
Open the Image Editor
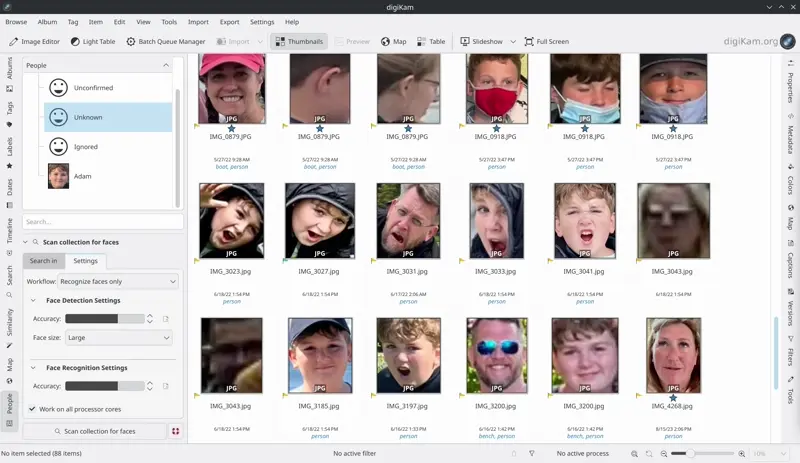(x=35, y=42)
